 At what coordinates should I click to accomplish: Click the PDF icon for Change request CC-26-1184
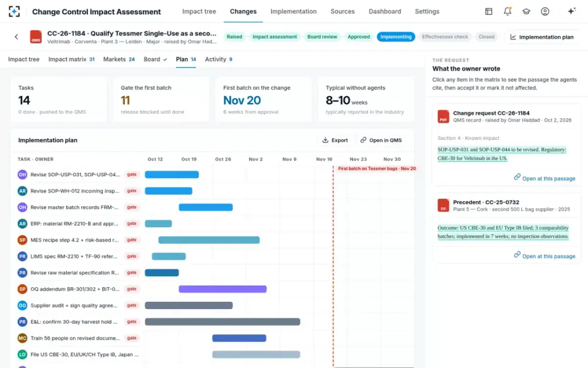[x=443, y=116]
